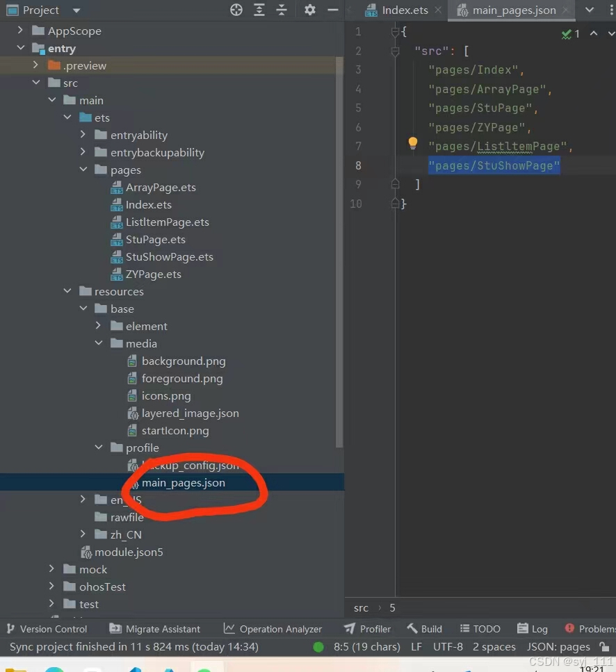Open the Operation Analyzer tool window
Screen dimensions: 616x672
pyautogui.click(x=273, y=629)
